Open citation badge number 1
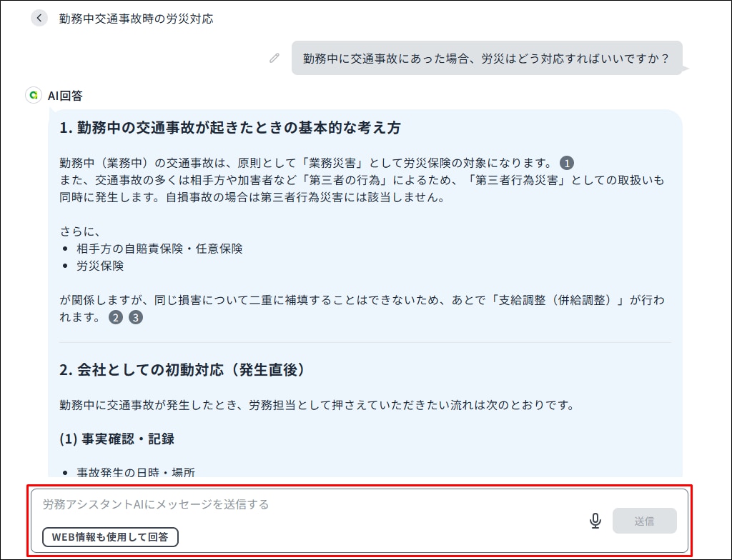 click(566, 163)
